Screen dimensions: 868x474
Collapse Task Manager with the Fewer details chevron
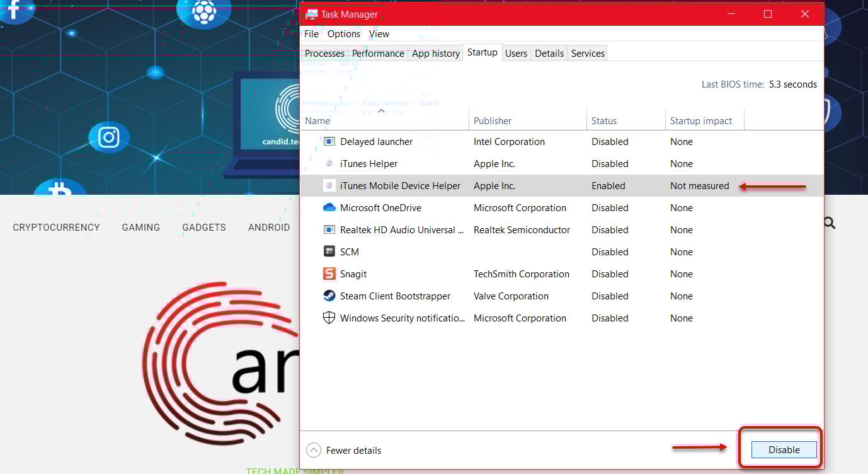(x=313, y=450)
